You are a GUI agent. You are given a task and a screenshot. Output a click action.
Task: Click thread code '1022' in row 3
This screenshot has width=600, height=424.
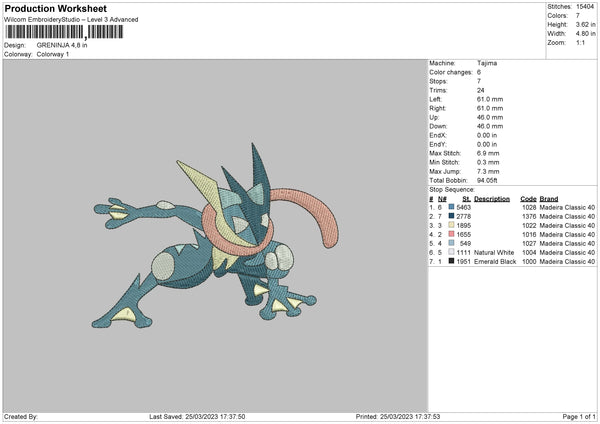click(x=529, y=225)
